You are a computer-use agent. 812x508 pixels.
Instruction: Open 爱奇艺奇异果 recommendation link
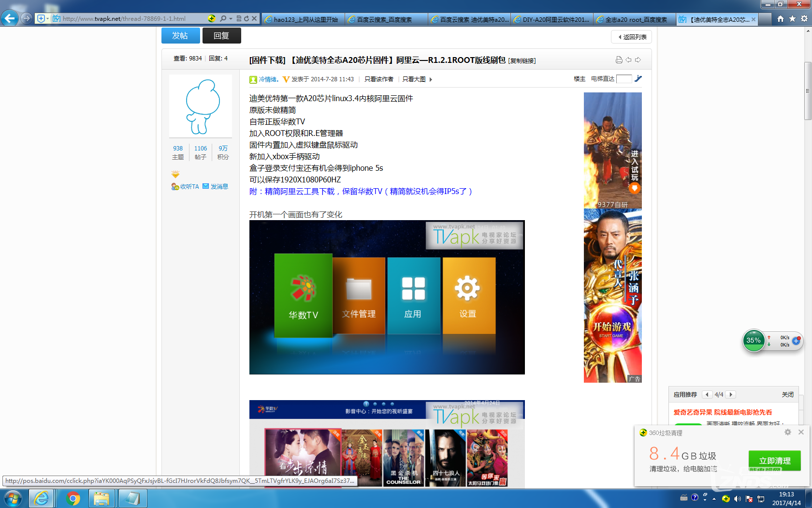(723, 412)
